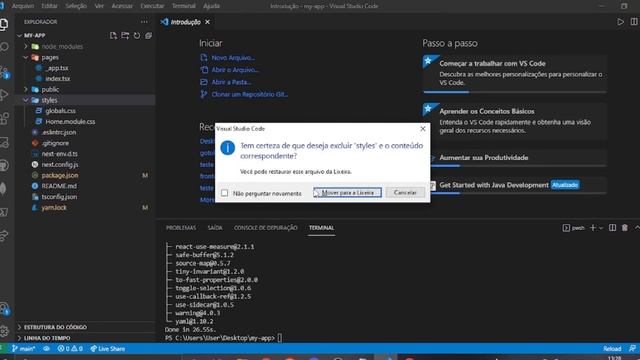The height and width of the screenshot is (360, 640).
Task: Click the New File icon in explorer header
Action: click(113, 36)
